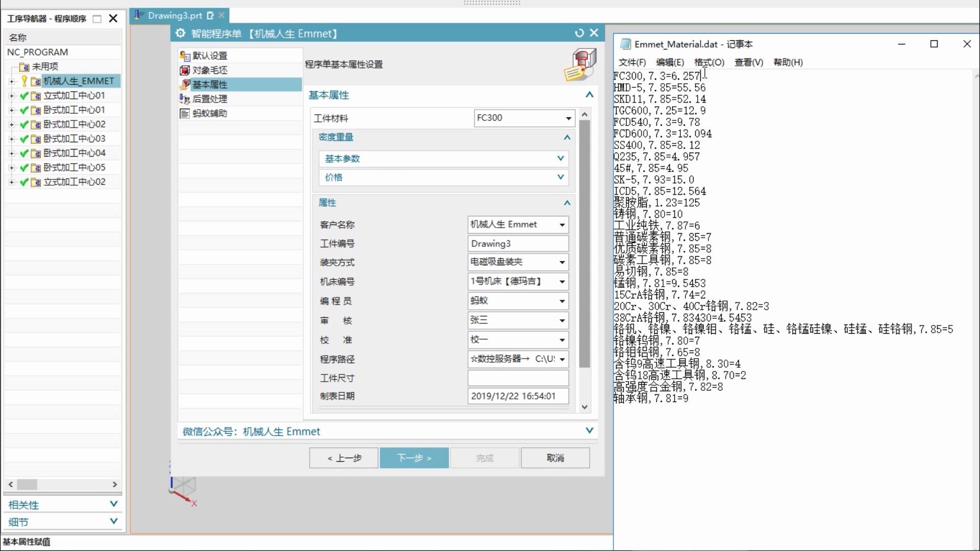Expand the 卧式加工中心03 tree node
The image size is (980, 551).
tap(11, 139)
